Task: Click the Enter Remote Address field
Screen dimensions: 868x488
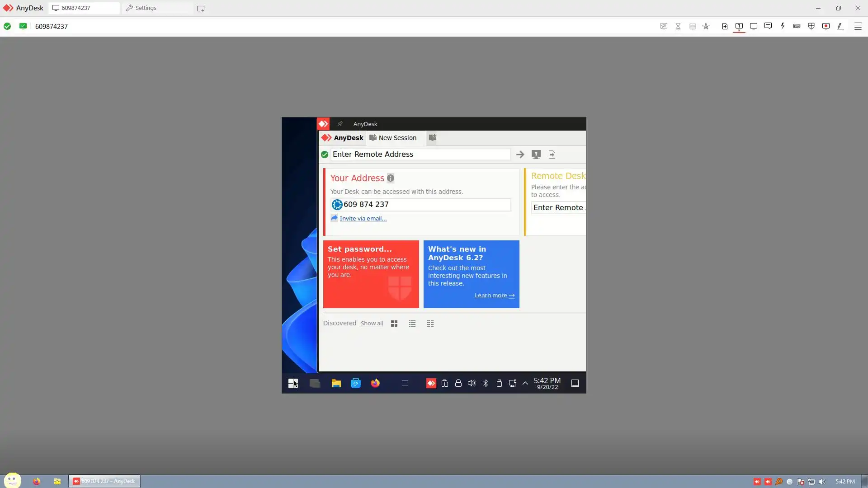Action: coord(420,155)
